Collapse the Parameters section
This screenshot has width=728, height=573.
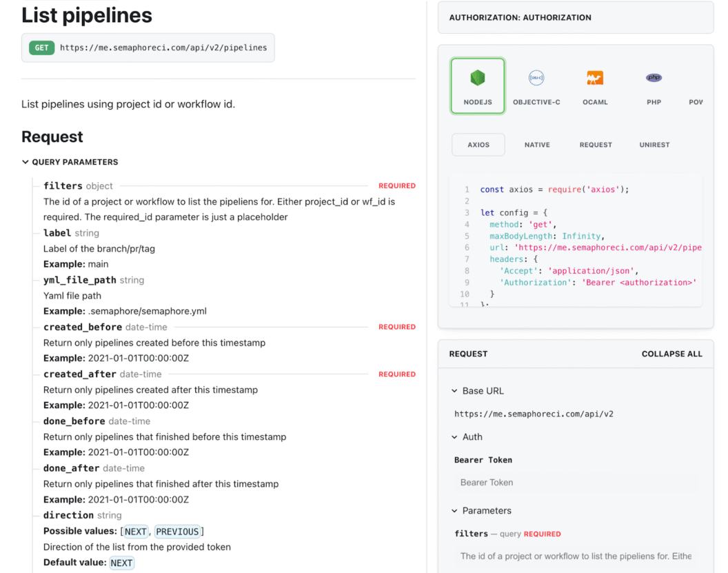tap(455, 511)
